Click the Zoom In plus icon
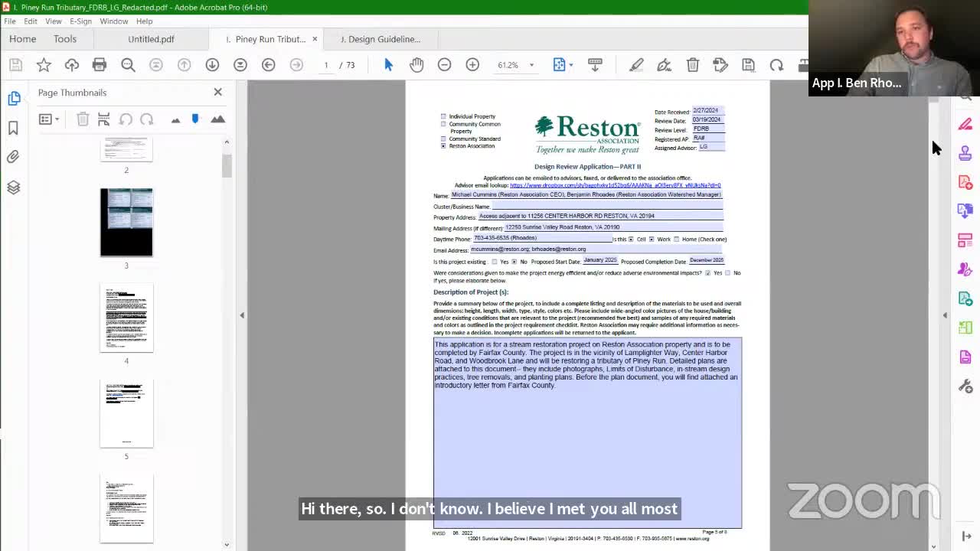 472,65
